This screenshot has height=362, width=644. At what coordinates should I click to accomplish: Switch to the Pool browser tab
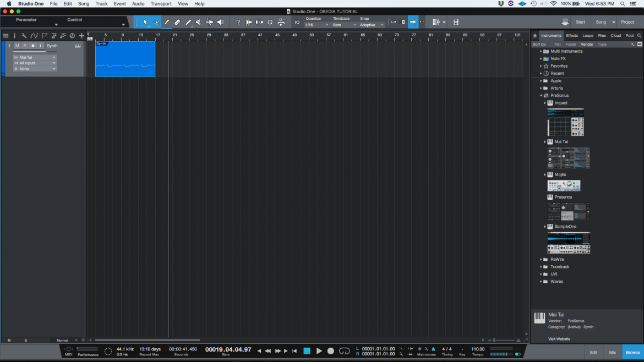click(x=630, y=36)
